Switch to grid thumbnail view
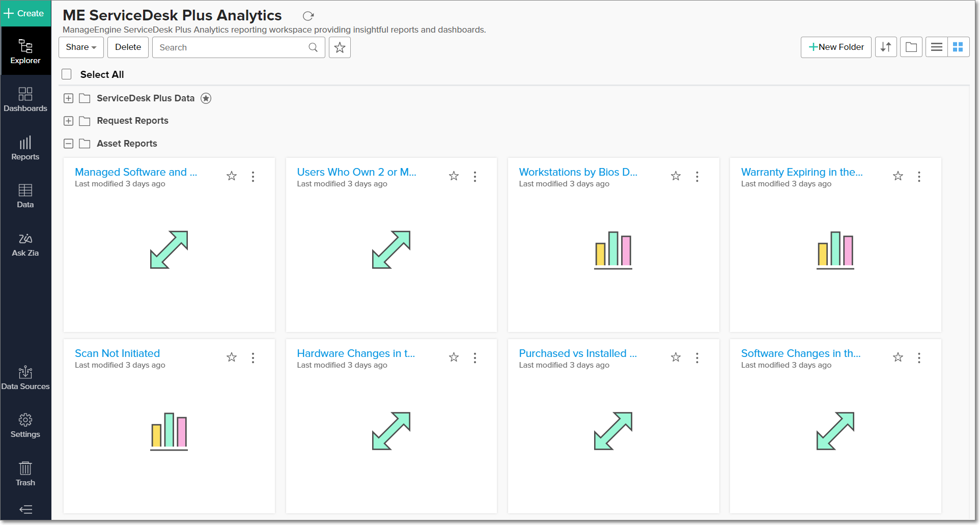980x525 pixels. (x=958, y=47)
